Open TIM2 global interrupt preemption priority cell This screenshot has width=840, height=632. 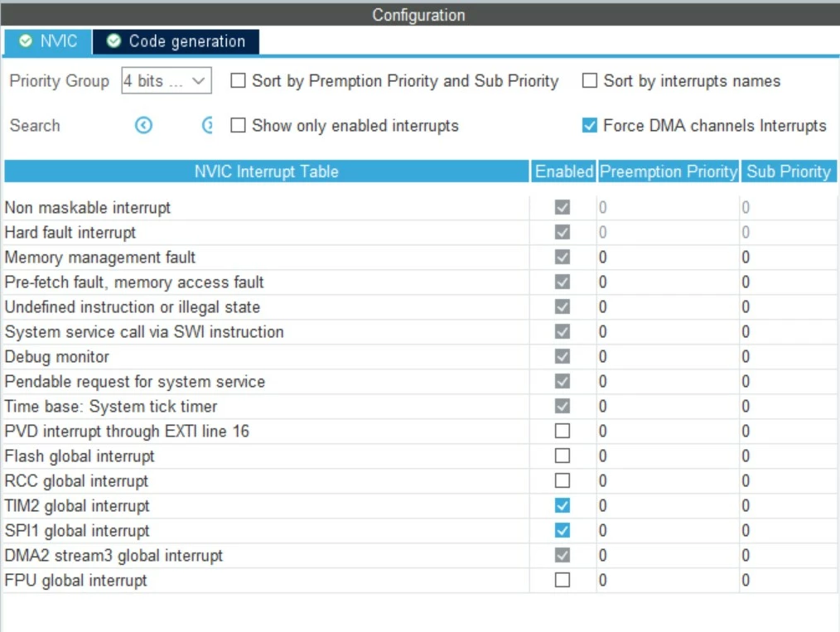click(668, 505)
